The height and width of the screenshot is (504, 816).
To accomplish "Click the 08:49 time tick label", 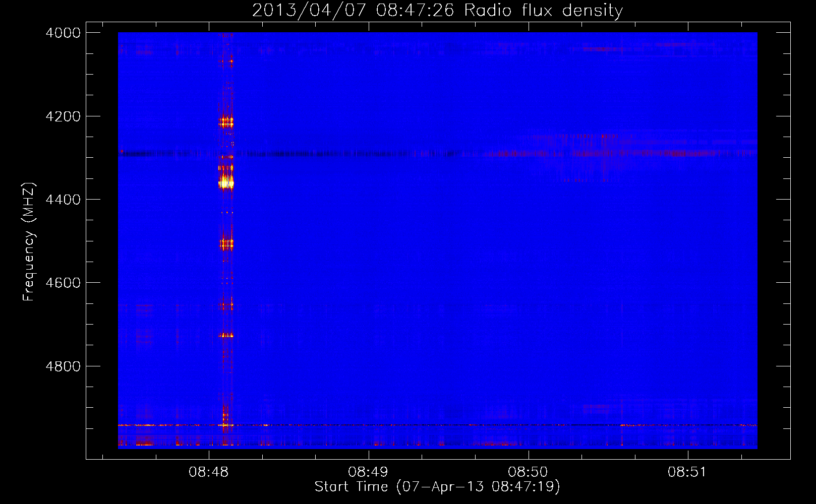I will tap(368, 472).
